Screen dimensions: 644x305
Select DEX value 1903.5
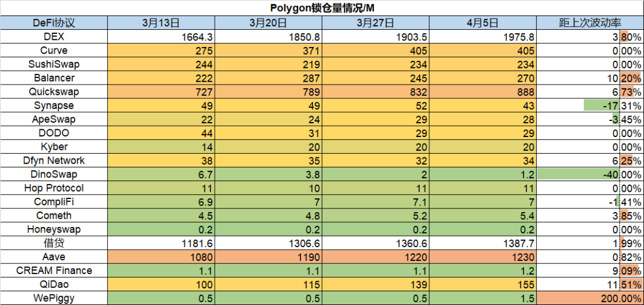376,38
